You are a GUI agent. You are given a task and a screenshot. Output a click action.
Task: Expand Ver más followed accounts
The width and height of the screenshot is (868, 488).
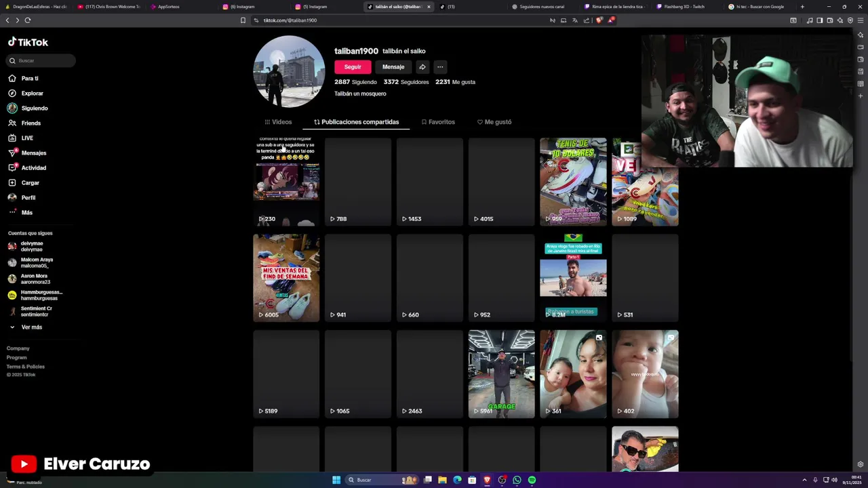click(x=26, y=327)
